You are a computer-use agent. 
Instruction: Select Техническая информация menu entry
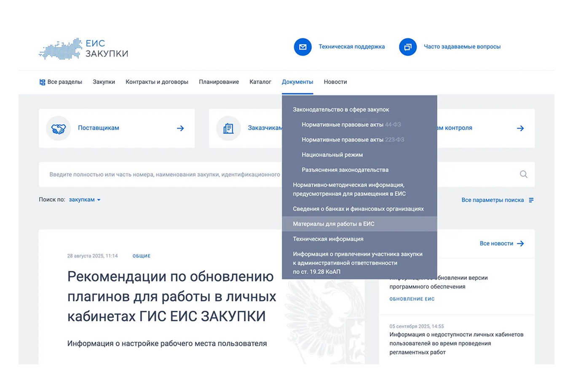point(359,239)
